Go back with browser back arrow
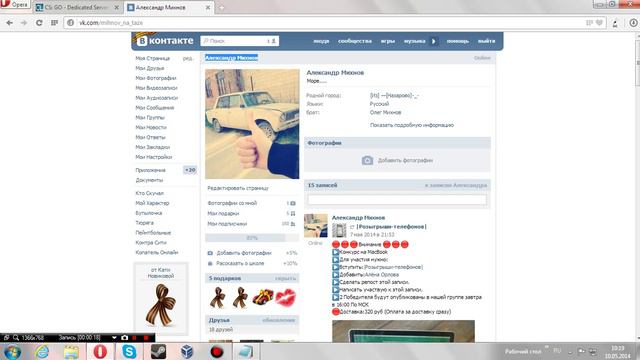Viewport: 640px width, 360px height. pyautogui.click(x=9, y=23)
